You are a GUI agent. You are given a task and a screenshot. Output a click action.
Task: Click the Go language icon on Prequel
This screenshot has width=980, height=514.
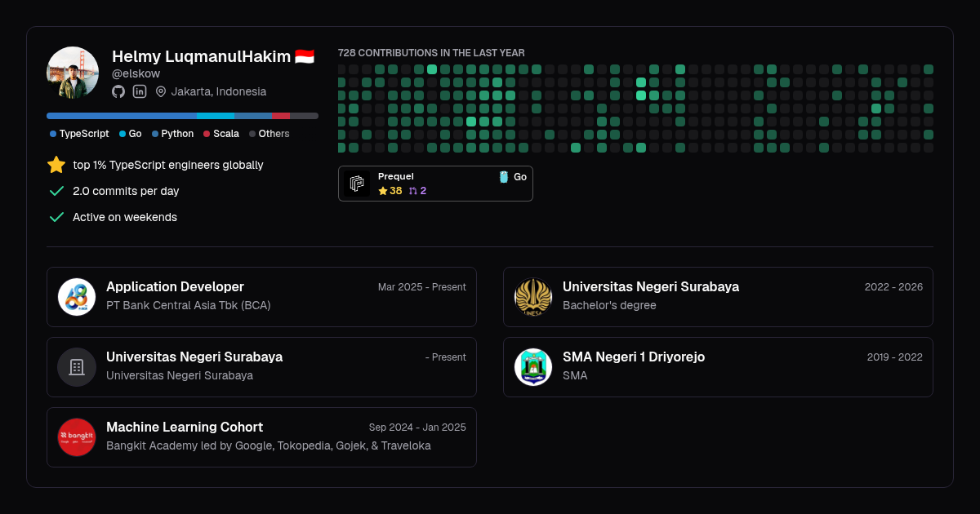click(x=504, y=176)
